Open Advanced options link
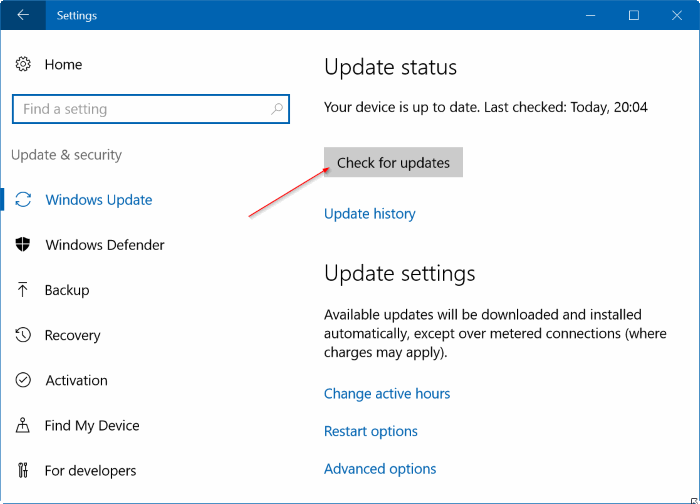This screenshot has width=700, height=504. click(380, 469)
